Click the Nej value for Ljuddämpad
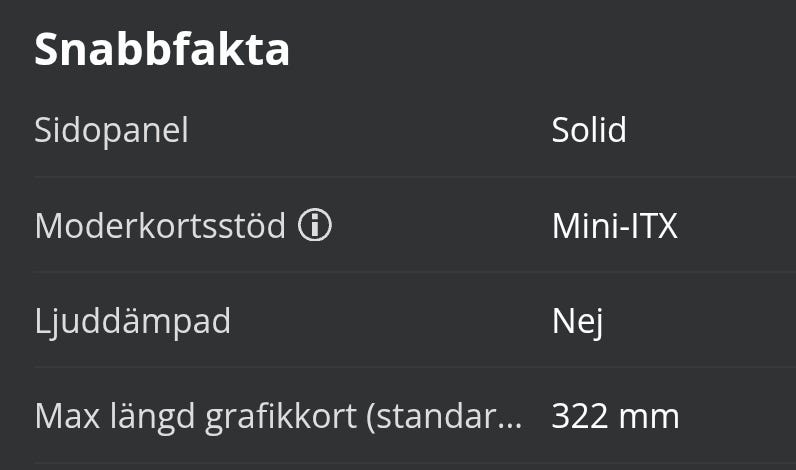 click(578, 322)
